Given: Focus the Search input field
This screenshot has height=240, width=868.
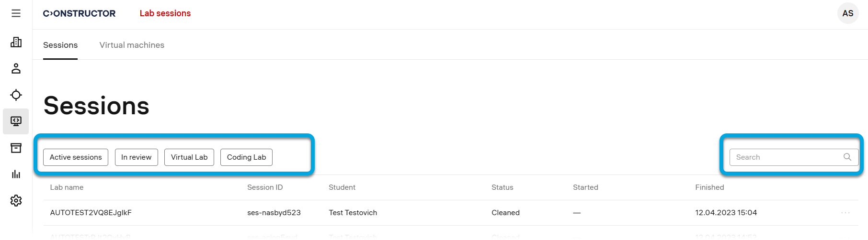Looking at the screenshot, I should (x=786, y=157).
